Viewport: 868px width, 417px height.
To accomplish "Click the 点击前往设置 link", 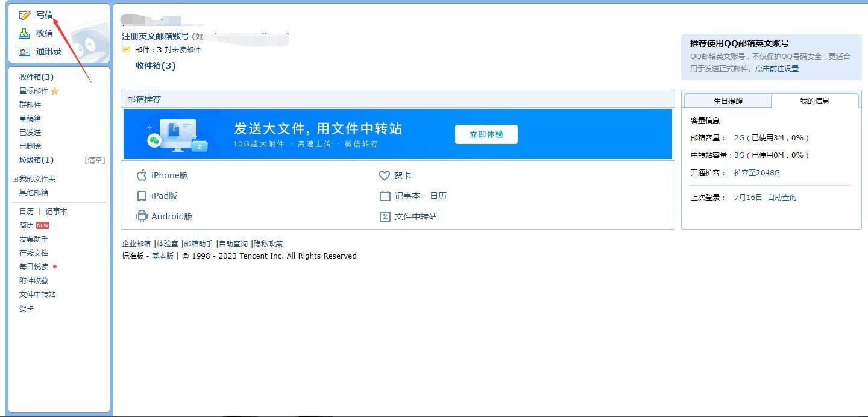I will (x=776, y=68).
